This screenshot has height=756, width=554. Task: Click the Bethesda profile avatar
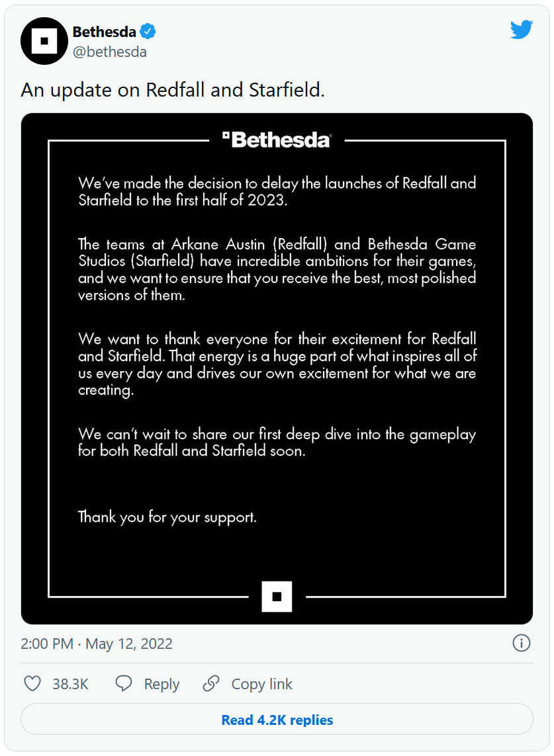[45, 40]
